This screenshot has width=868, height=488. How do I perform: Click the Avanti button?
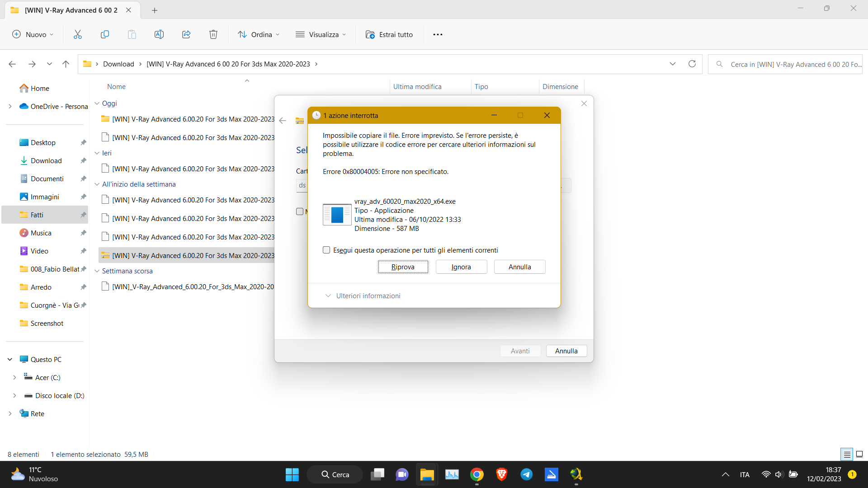(x=520, y=351)
